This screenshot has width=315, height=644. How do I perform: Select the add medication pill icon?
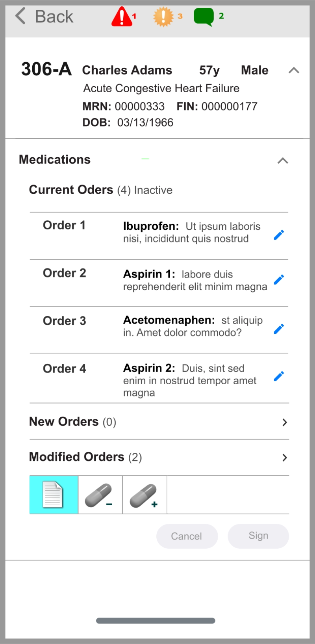point(145,495)
